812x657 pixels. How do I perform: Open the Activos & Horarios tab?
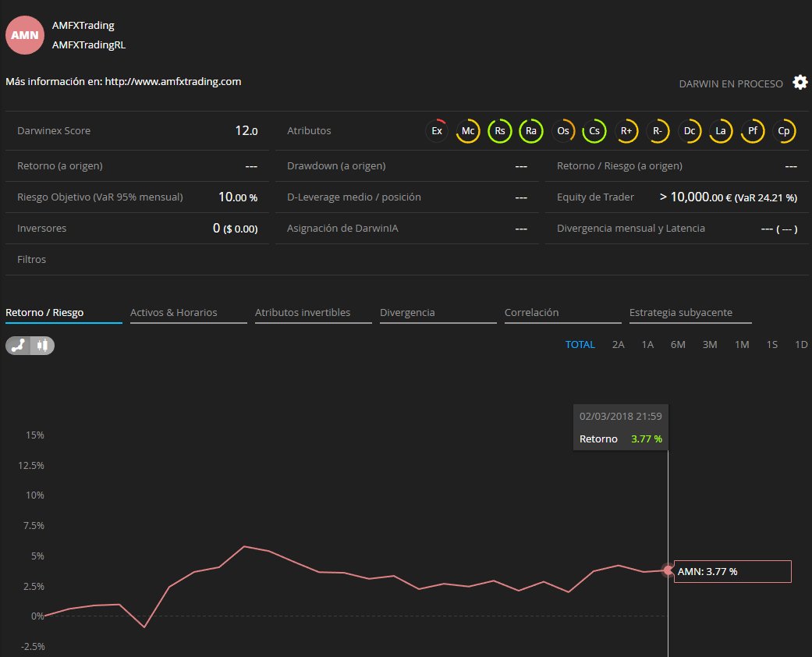pyautogui.click(x=189, y=314)
